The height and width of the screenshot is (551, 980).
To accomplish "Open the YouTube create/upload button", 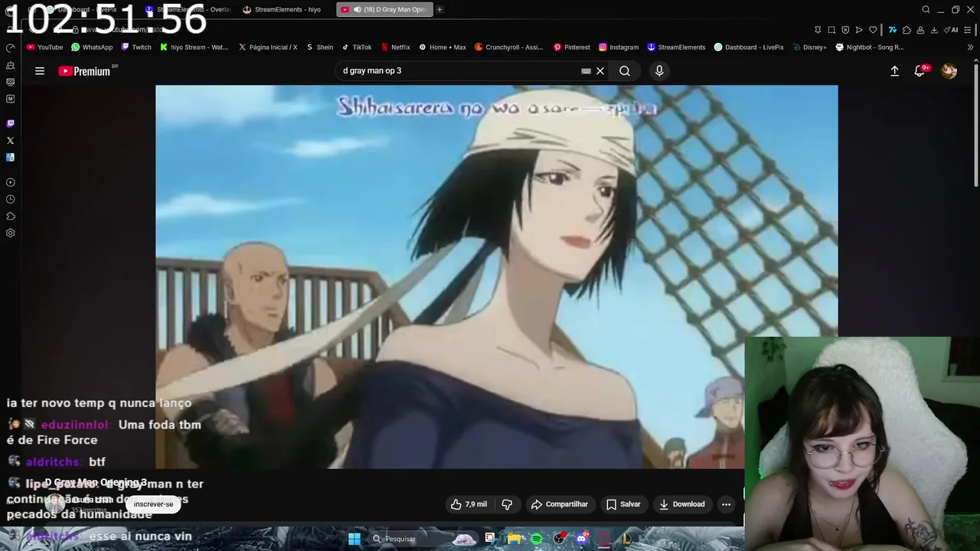I will pyautogui.click(x=894, y=71).
